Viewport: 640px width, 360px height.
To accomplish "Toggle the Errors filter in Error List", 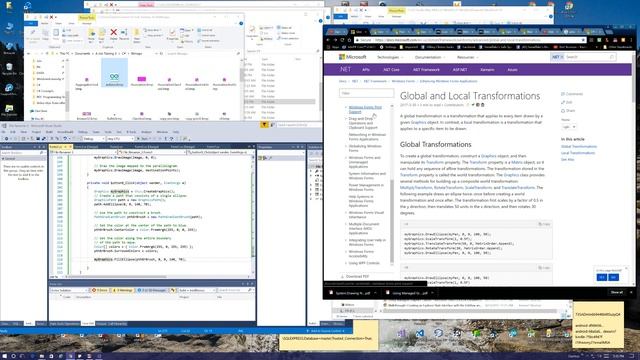I will coord(100,290).
